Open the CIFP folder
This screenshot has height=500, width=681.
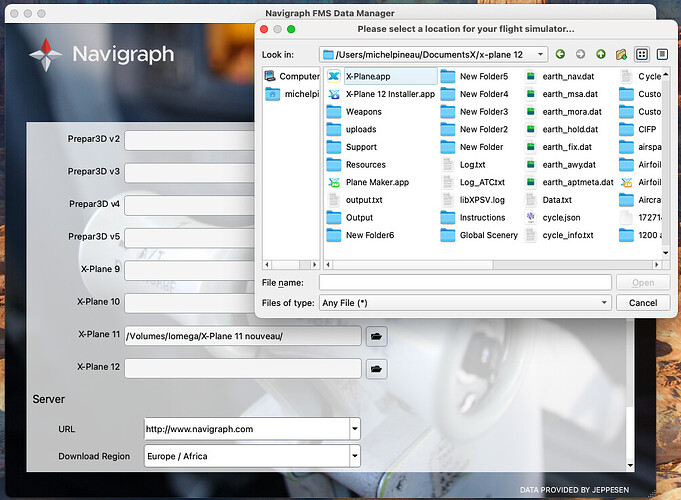coord(638,129)
